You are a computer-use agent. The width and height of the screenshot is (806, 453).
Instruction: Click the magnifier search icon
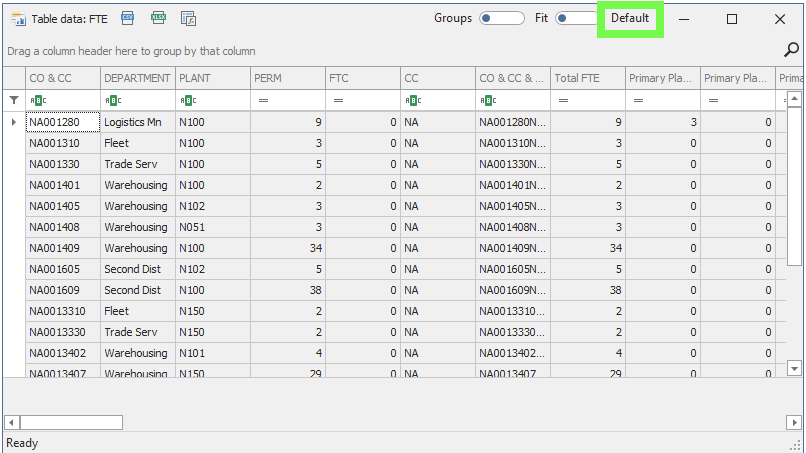click(791, 49)
